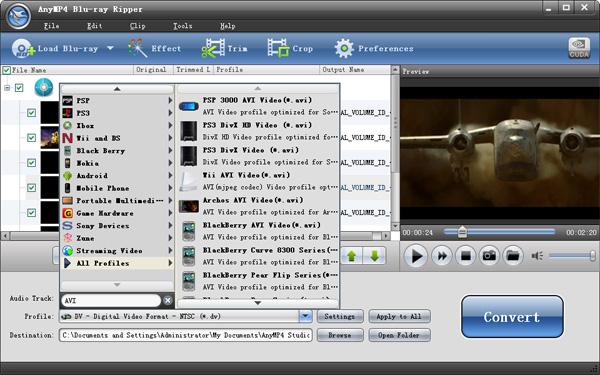Open Load Blu-ray dropdown arrow
Image resolution: width=600 pixels, height=375 pixels.
point(110,49)
